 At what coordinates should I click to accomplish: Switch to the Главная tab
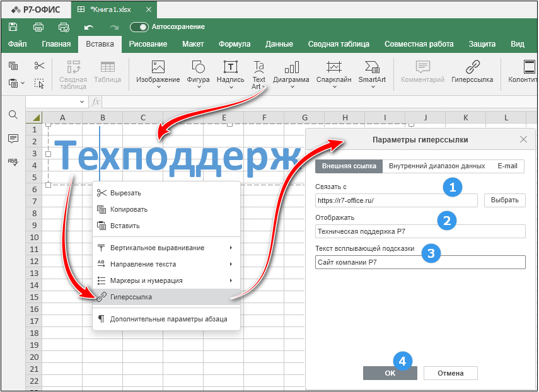[x=56, y=44]
